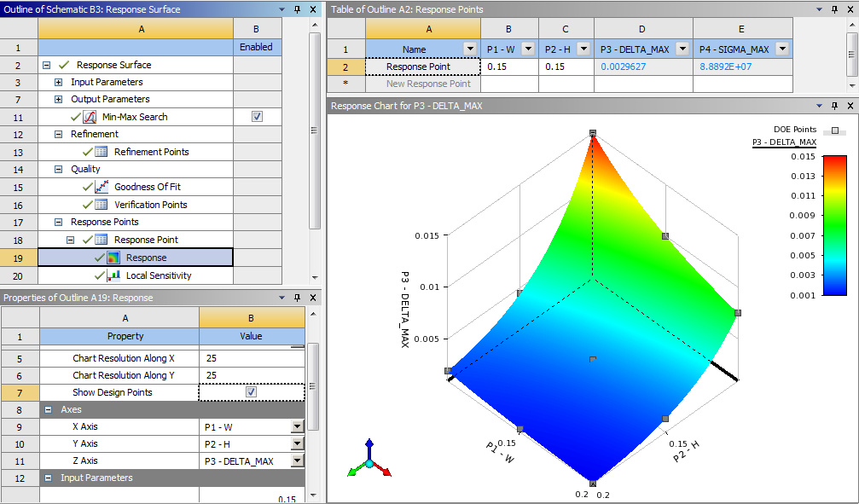Click the Local Sensitivity bar chart icon
Viewport: 859px width, 504px height.
[x=113, y=275]
